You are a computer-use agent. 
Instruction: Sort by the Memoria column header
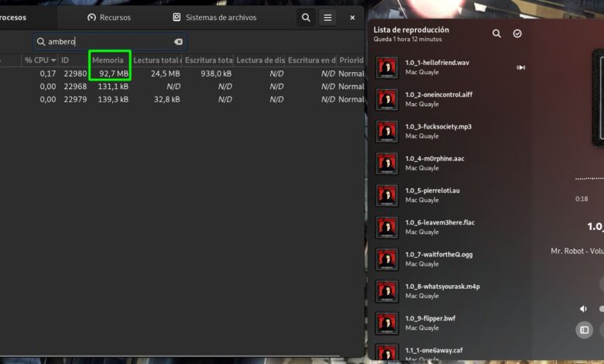(108, 60)
